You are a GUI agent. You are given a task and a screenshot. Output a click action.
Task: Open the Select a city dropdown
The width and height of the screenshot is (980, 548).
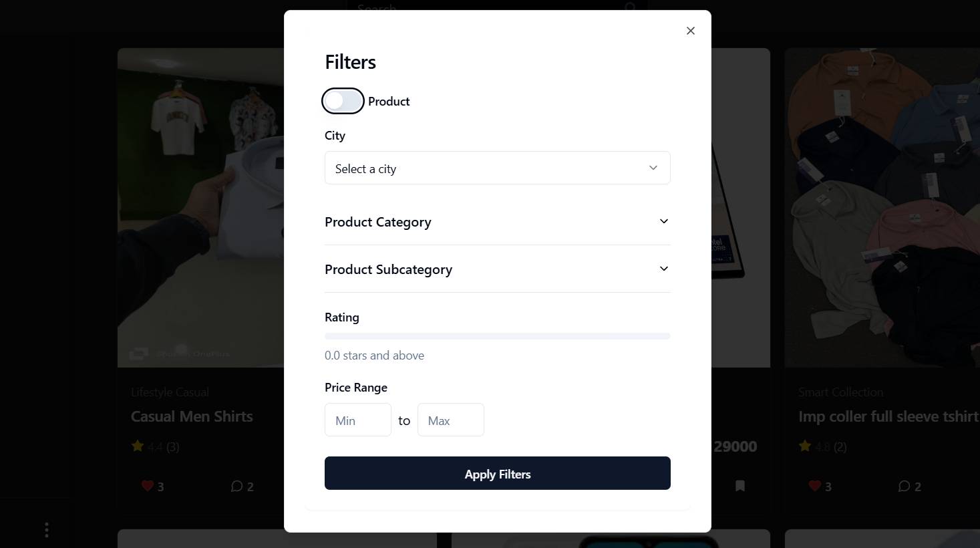click(497, 168)
